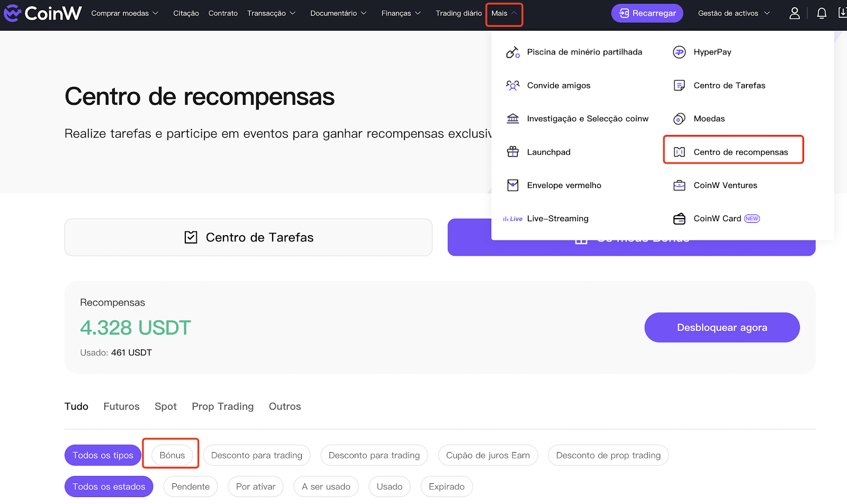Click the Envelope vermelho icon
Viewport: 847px width, 504px height.
(513, 185)
